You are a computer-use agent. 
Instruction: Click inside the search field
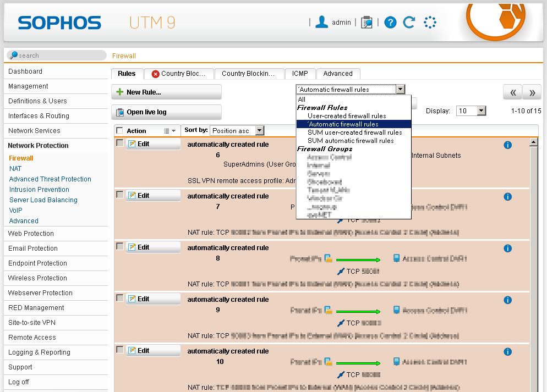(57, 55)
